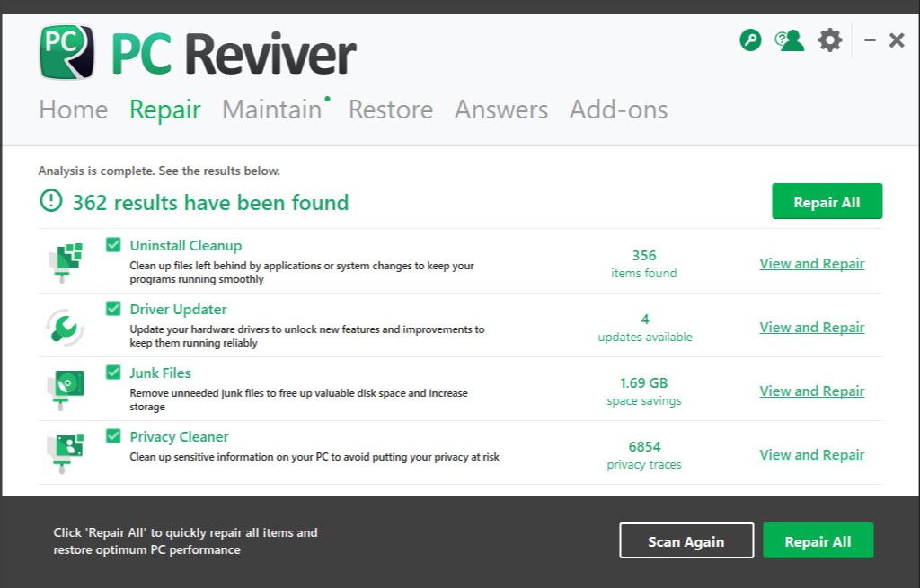Image resolution: width=920 pixels, height=588 pixels.
Task: Open the settings gear icon
Action: (x=829, y=39)
